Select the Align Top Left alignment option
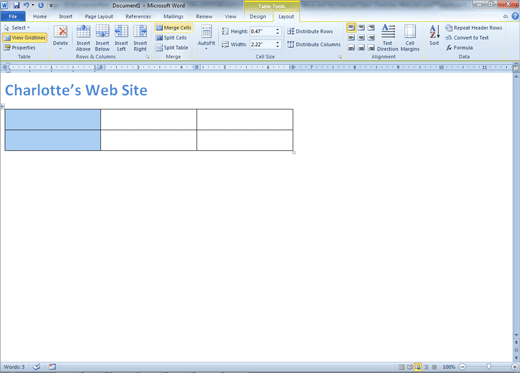 click(351, 28)
